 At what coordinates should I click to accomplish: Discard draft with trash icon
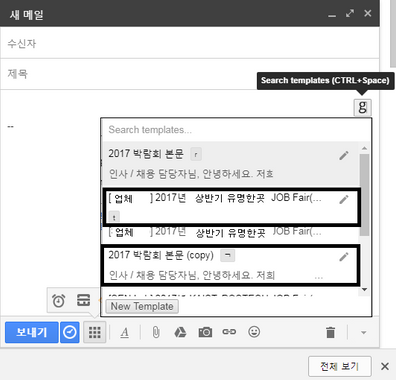[330, 332]
